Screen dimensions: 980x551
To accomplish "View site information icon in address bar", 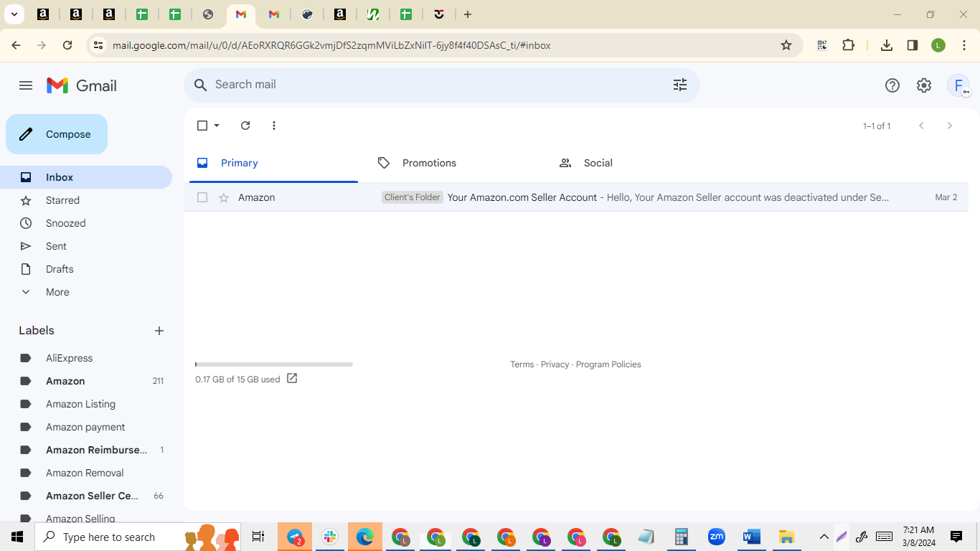I will pos(98,45).
